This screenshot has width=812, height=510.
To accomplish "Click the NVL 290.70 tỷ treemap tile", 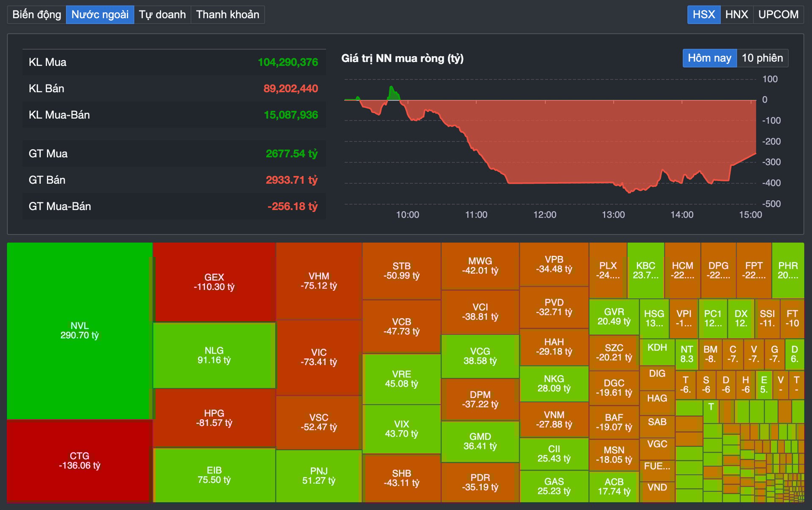I will click(80, 330).
